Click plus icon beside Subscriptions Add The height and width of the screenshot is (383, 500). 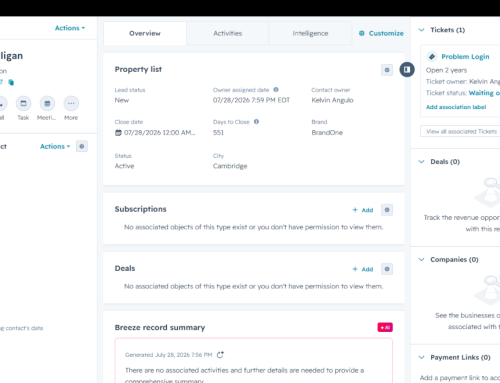click(355, 210)
